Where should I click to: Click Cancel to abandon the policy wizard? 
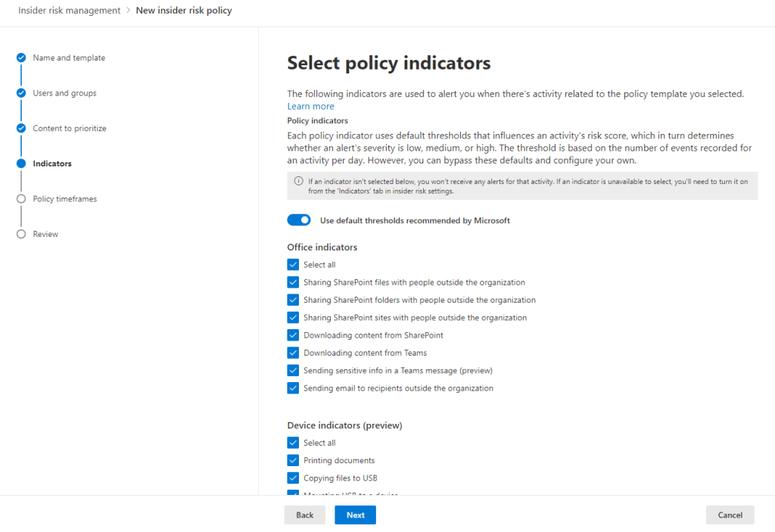pyautogui.click(x=729, y=515)
